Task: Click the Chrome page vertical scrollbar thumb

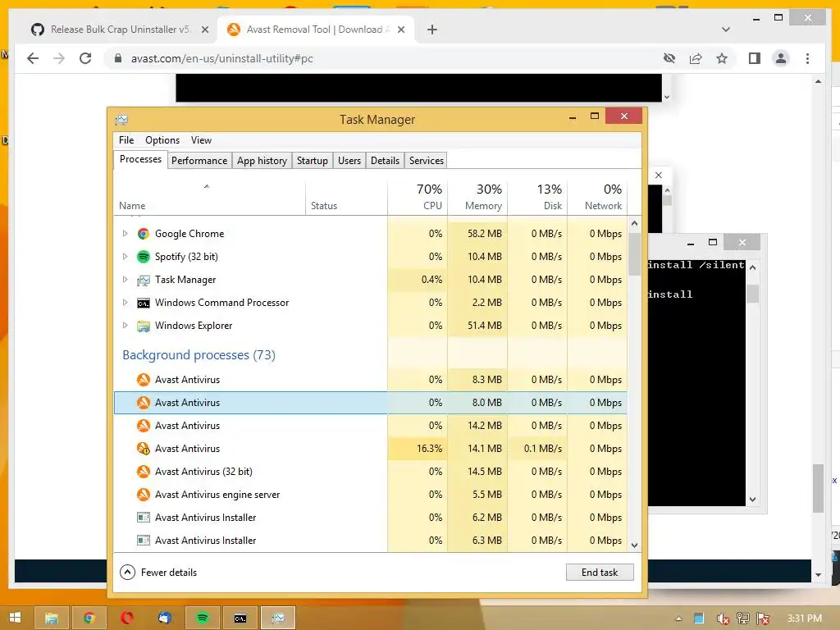Action: coord(818,487)
